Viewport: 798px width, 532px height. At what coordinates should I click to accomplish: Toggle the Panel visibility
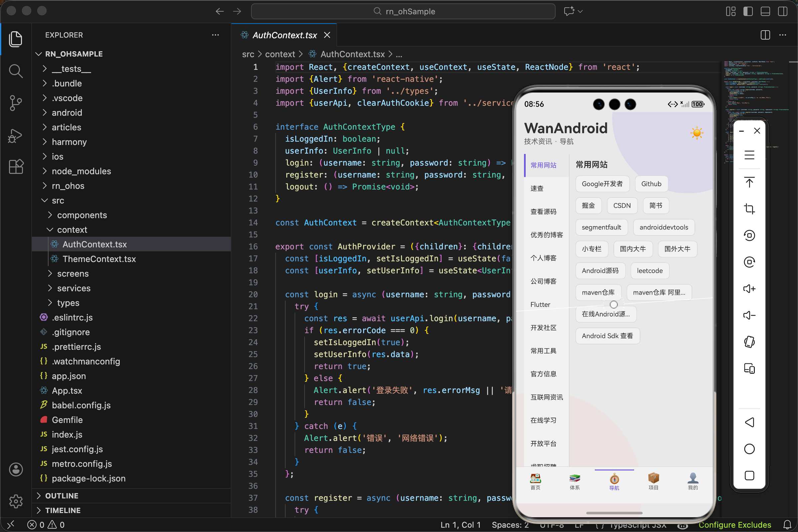click(x=765, y=12)
